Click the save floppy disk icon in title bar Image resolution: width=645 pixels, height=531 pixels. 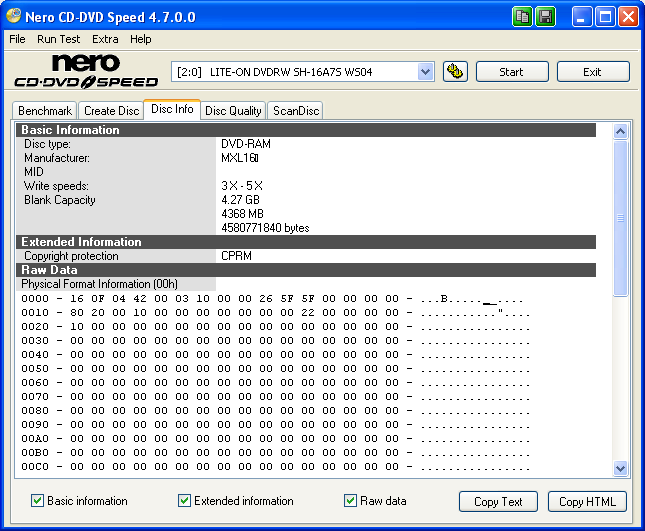point(545,17)
